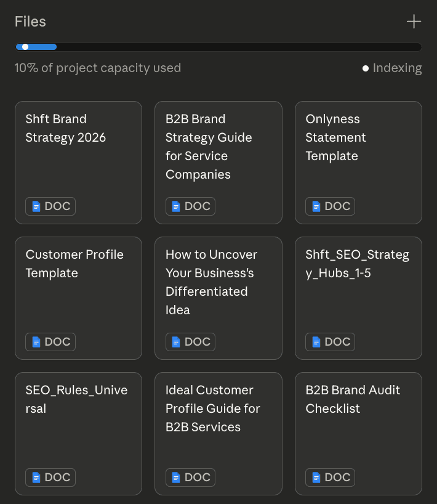Screen dimensions: 437x504
Task: Click DOC badge on Ideal Customer Profile Guide
Action: pyautogui.click(x=190, y=478)
